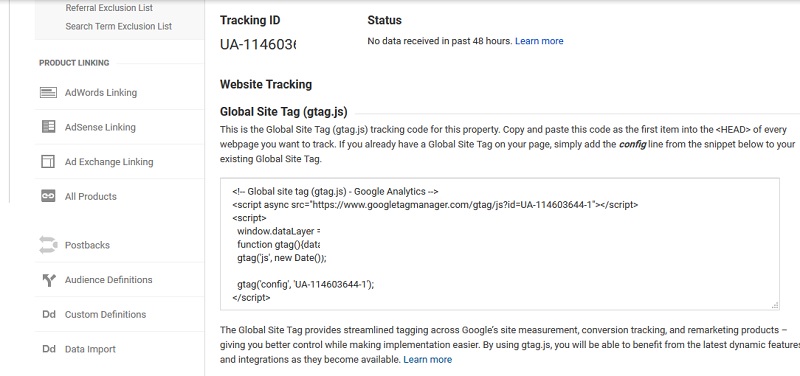The image size is (800, 376).
Task: Click the AdSense Linking icon
Action: (48, 127)
